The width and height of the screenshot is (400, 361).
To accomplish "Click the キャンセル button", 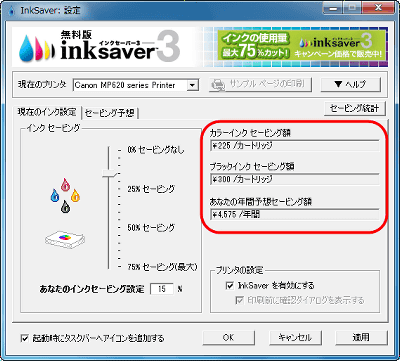I will click(x=295, y=338).
